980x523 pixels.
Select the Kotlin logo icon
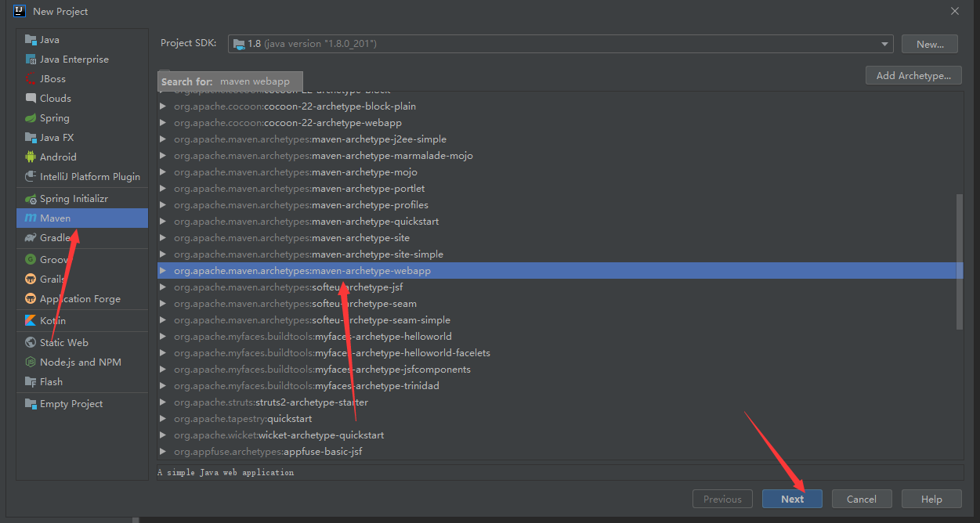[x=31, y=321]
